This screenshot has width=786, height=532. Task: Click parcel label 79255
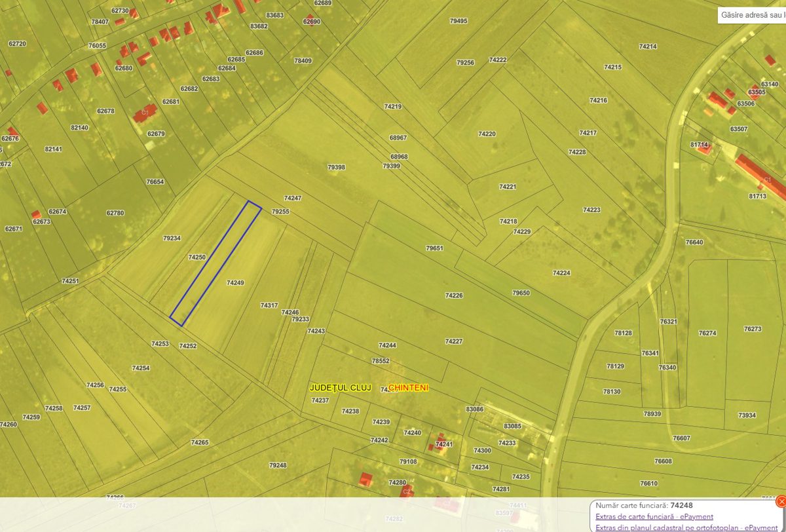coord(280,212)
